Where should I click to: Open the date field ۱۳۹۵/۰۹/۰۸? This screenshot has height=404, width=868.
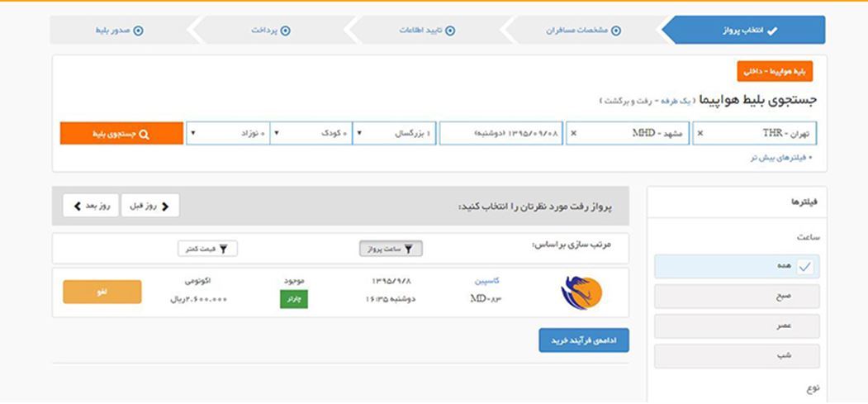click(x=501, y=133)
